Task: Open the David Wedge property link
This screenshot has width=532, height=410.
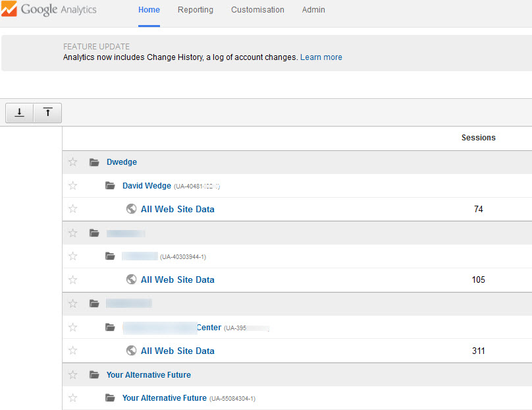Action: tap(147, 186)
